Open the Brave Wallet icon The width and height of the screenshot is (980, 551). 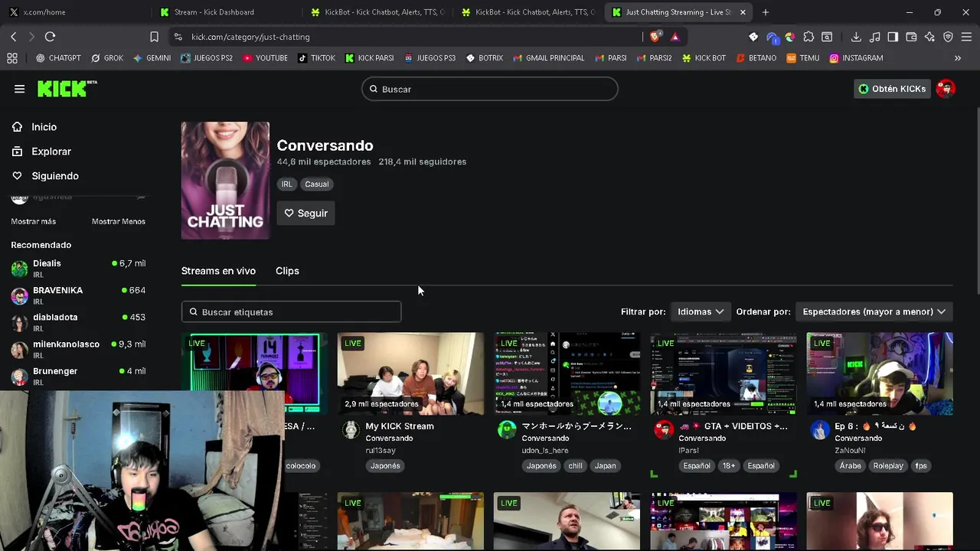[911, 37]
